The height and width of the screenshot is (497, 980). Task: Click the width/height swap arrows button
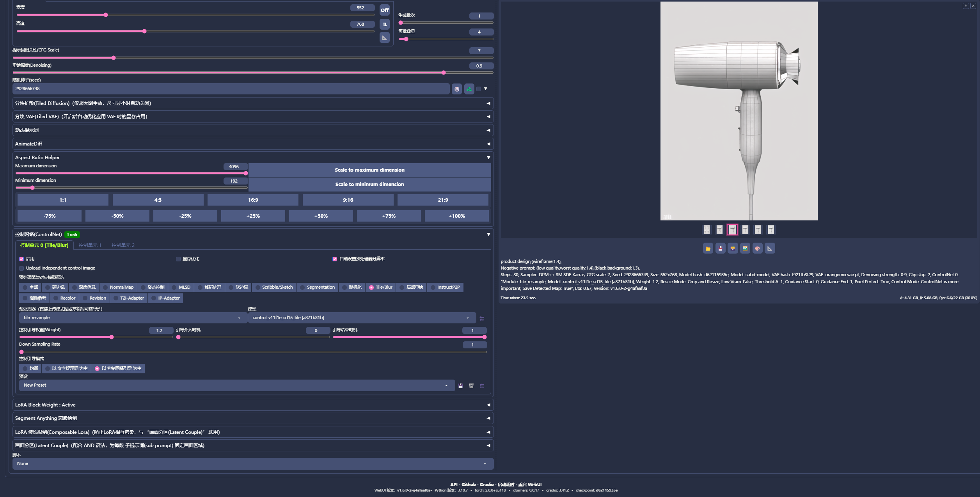(385, 24)
